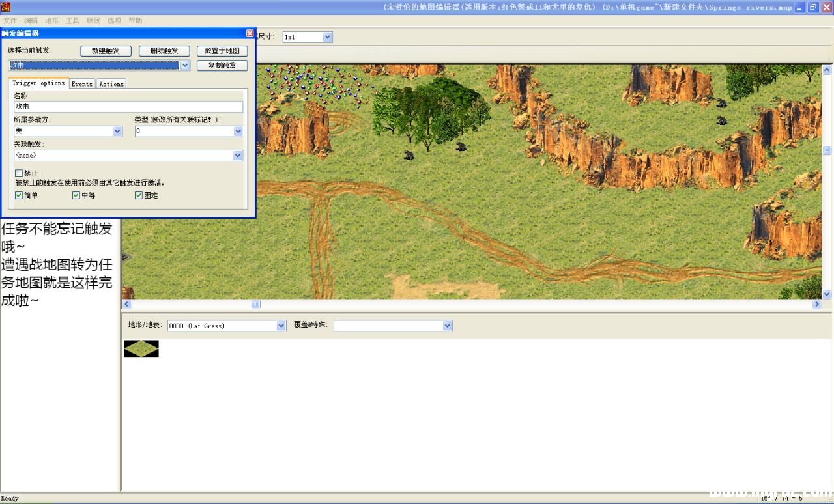The image size is (834, 504).
Task: Click the map view scroll-up arrow
Action: (827, 70)
